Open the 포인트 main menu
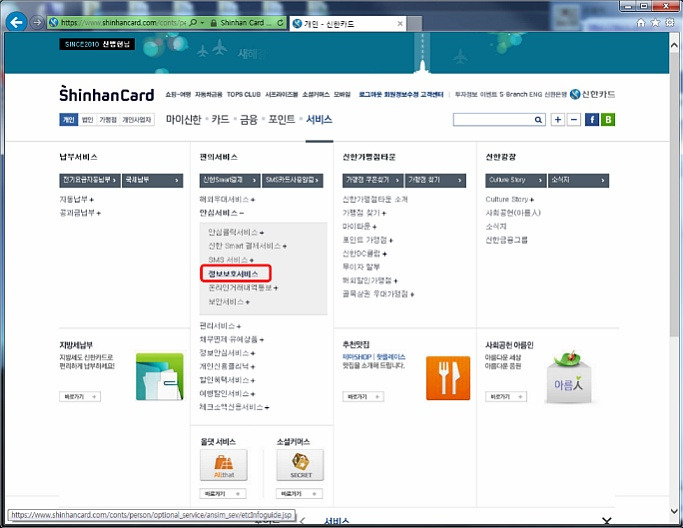The height and width of the screenshot is (528, 683). (281, 119)
